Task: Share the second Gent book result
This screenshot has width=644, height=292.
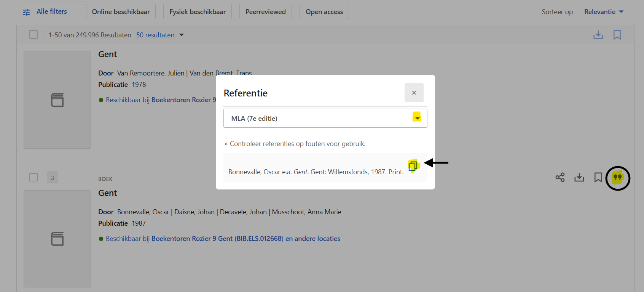Action: pyautogui.click(x=560, y=178)
